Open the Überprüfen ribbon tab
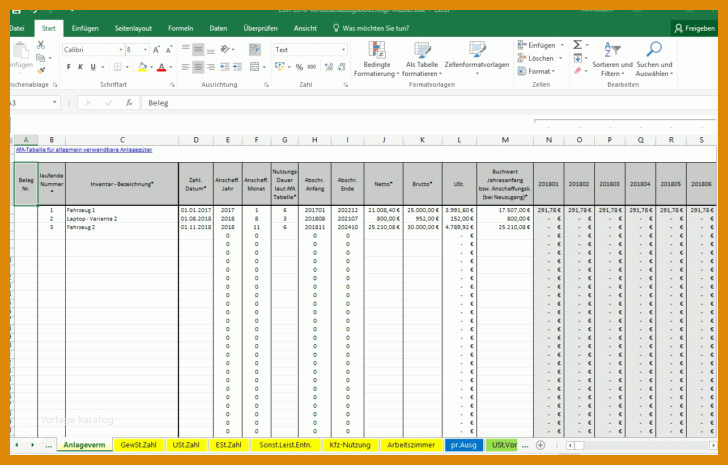This screenshot has height=465, width=728. [260, 28]
